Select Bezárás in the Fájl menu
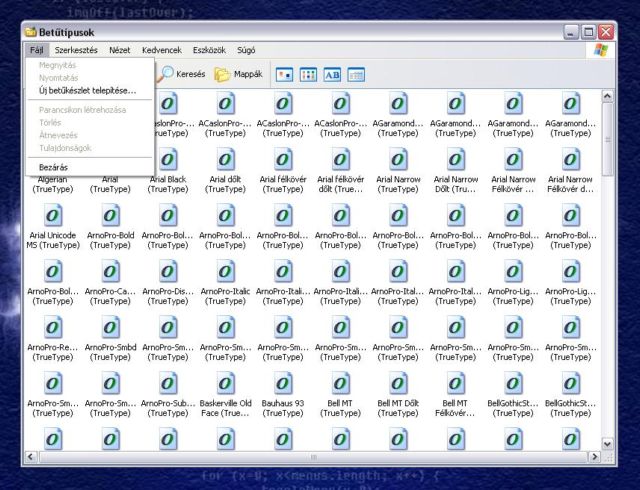640x490 pixels. pyautogui.click(x=53, y=166)
